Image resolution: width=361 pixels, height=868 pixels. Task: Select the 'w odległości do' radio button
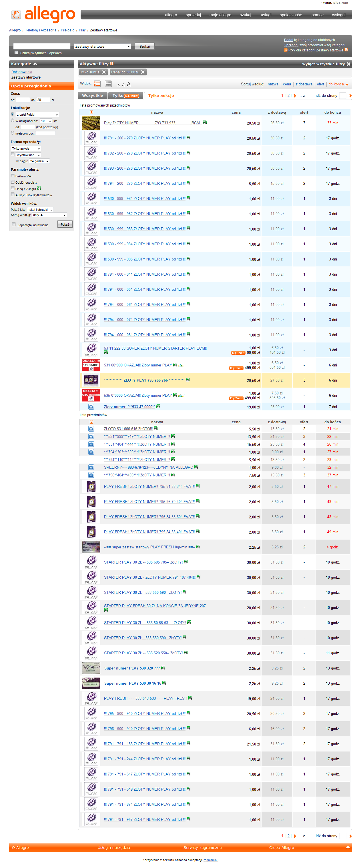[x=13, y=120]
